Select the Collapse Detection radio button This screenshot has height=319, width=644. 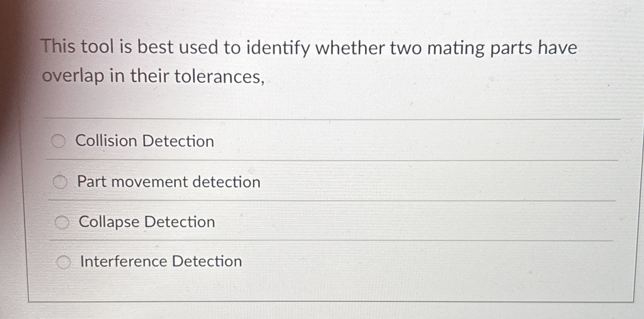(x=62, y=221)
